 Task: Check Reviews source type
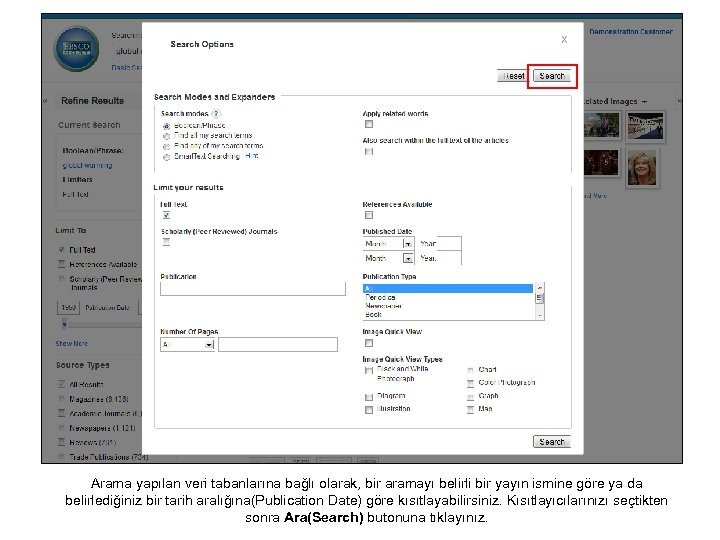point(62,443)
